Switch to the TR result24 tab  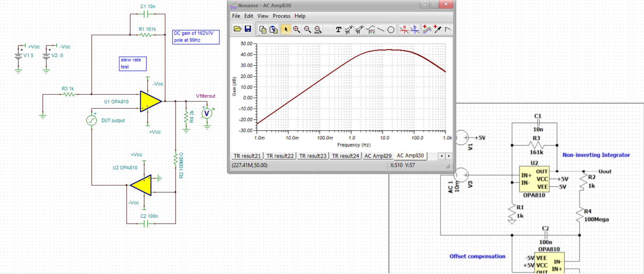(x=345, y=156)
